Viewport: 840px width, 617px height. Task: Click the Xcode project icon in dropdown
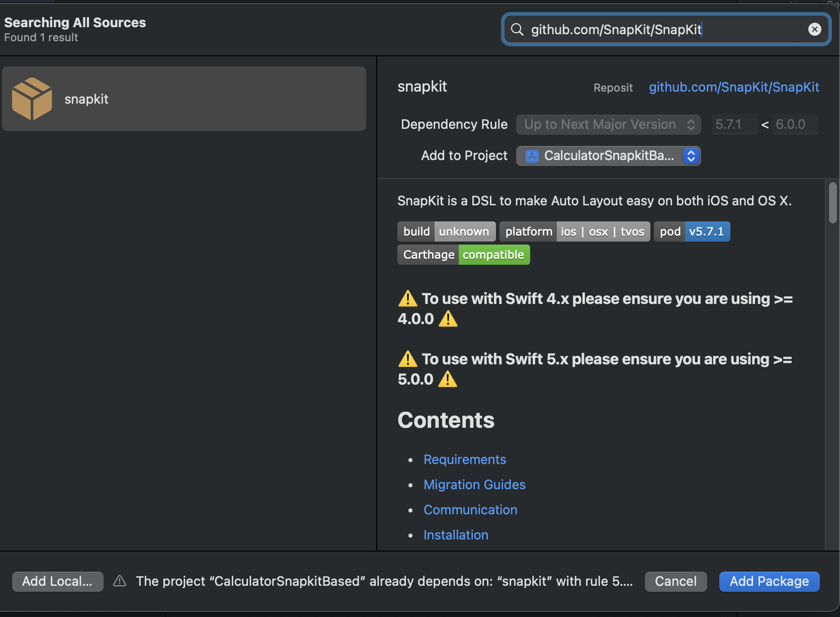(x=532, y=156)
